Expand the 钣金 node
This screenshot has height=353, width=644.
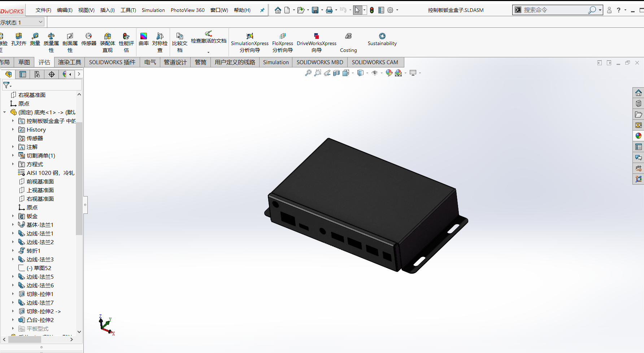pyautogui.click(x=13, y=216)
